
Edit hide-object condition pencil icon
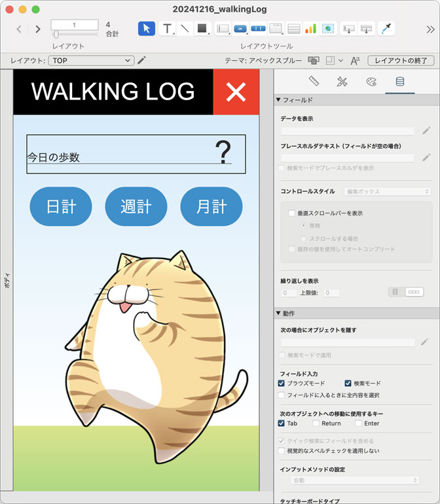tap(424, 342)
